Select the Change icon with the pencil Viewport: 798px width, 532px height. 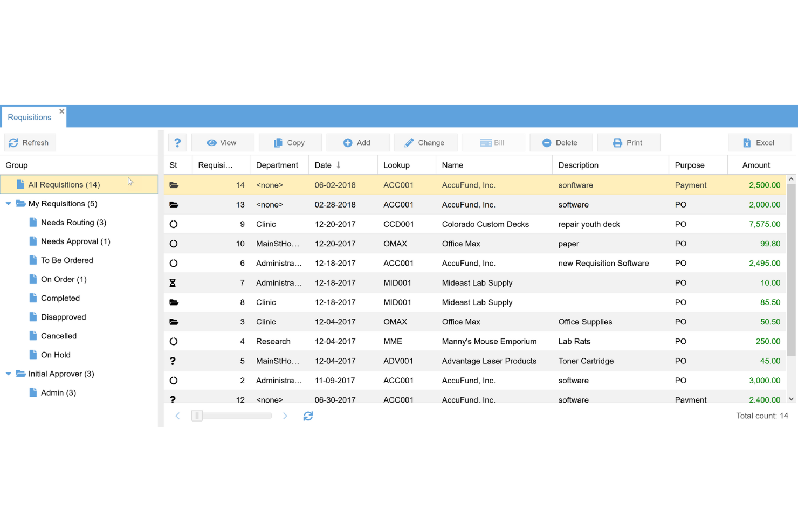click(x=411, y=142)
